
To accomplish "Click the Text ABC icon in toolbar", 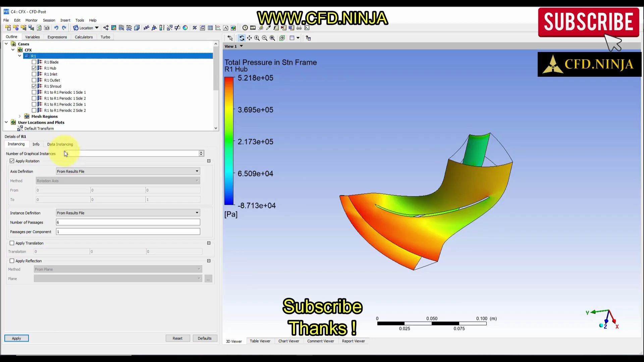I will point(146,28).
